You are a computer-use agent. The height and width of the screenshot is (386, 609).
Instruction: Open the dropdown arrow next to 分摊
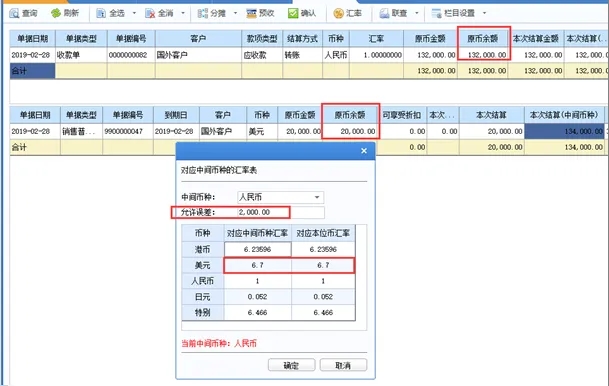coord(235,13)
